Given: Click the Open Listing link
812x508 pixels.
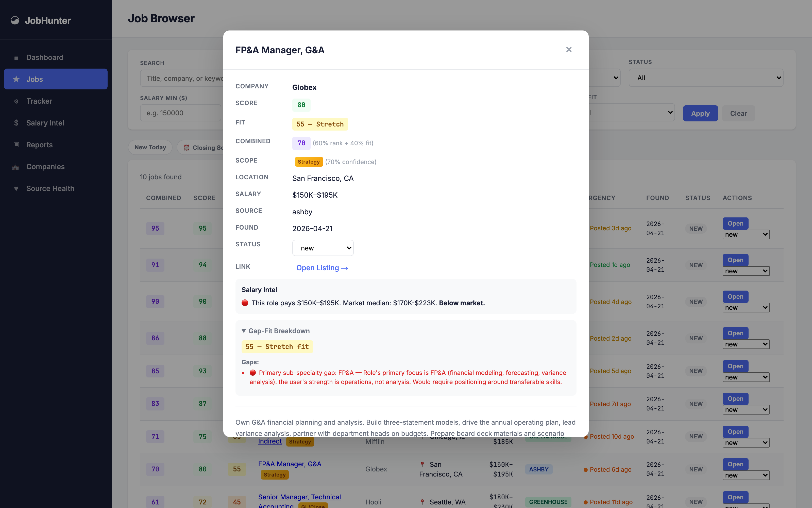Looking at the screenshot, I should point(322,268).
